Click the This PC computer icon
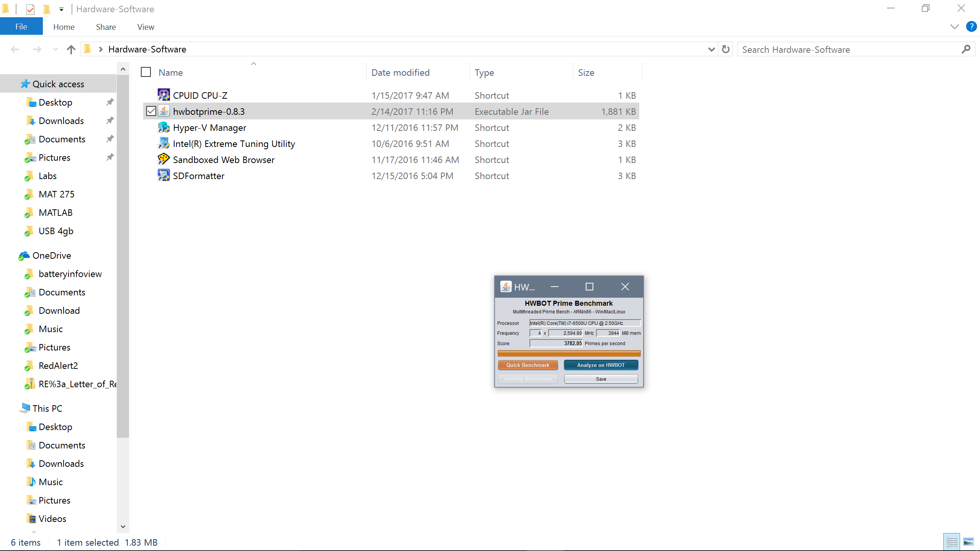This screenshot has height=551, width=980. tap(25, 408)
